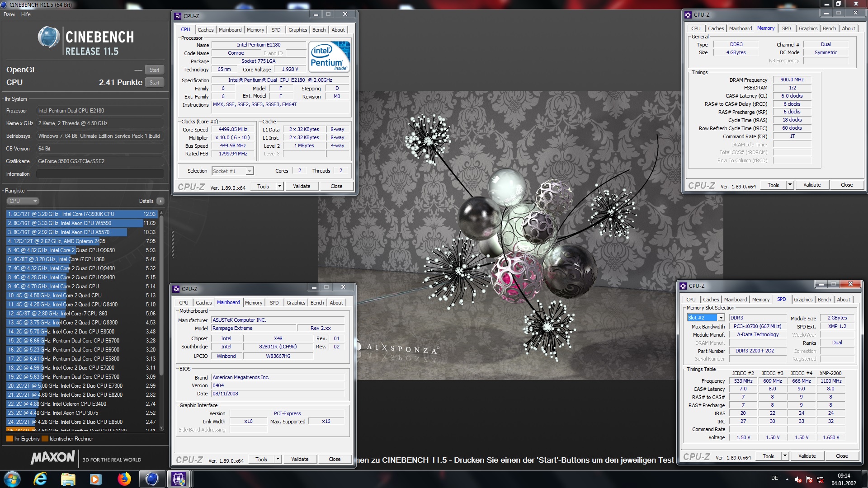Viewport: 868px width, 488px height.
Task: Switch to Memory tab in Mainboard window
Action: pyautogui.click(x=254, y=303)
